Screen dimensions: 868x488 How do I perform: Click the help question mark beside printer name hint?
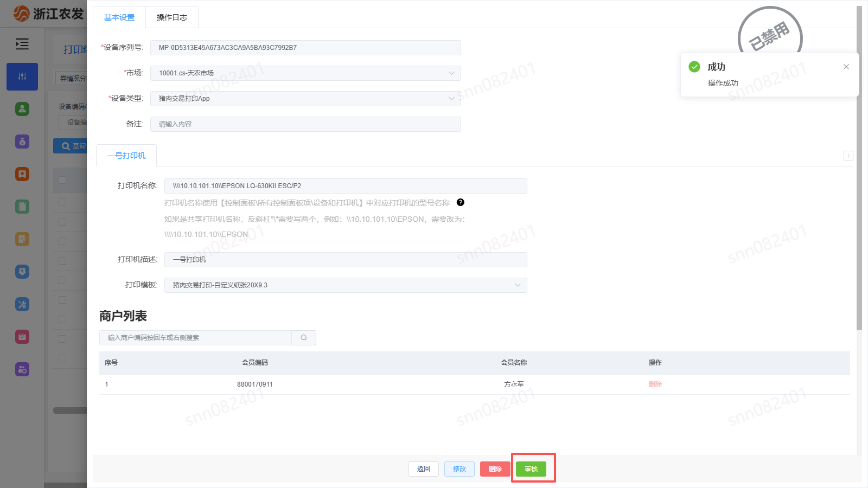(461, 202)
